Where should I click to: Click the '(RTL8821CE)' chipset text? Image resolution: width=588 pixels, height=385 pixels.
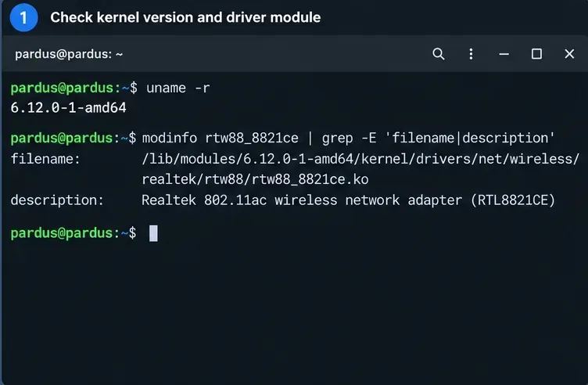513,200
